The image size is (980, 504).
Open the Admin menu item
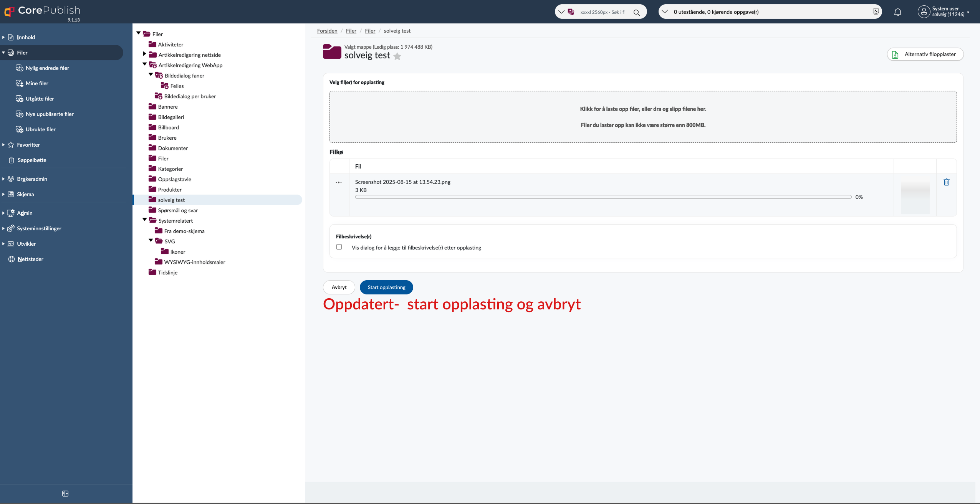coord(25,213)
